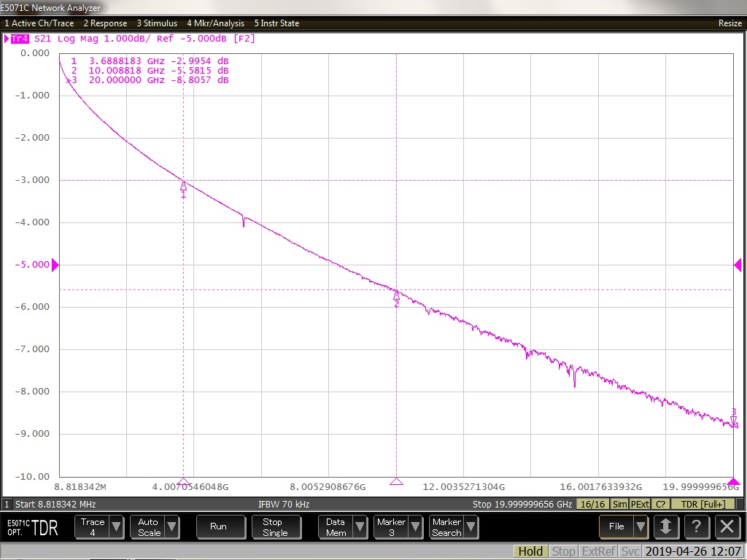
Task: Select marker 1 triangle on the trace
Action: 183,186
